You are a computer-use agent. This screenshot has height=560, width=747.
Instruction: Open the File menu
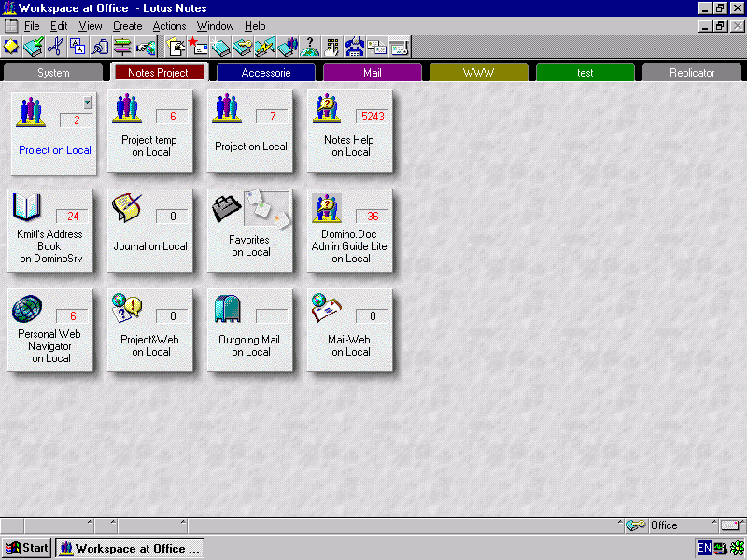pos(32,26)
